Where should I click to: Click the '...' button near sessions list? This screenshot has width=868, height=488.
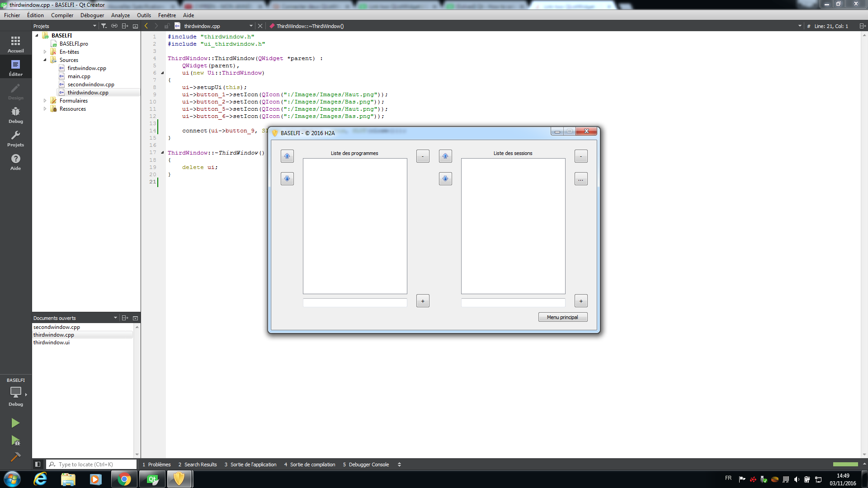pyautogui.click(x=581, y=179)
